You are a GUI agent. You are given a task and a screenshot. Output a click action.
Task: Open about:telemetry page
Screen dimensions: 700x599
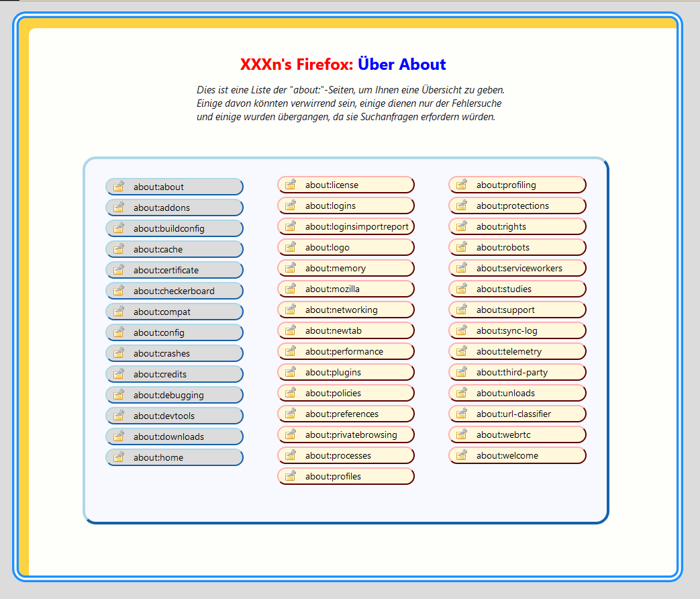click(x=517, y=351)
